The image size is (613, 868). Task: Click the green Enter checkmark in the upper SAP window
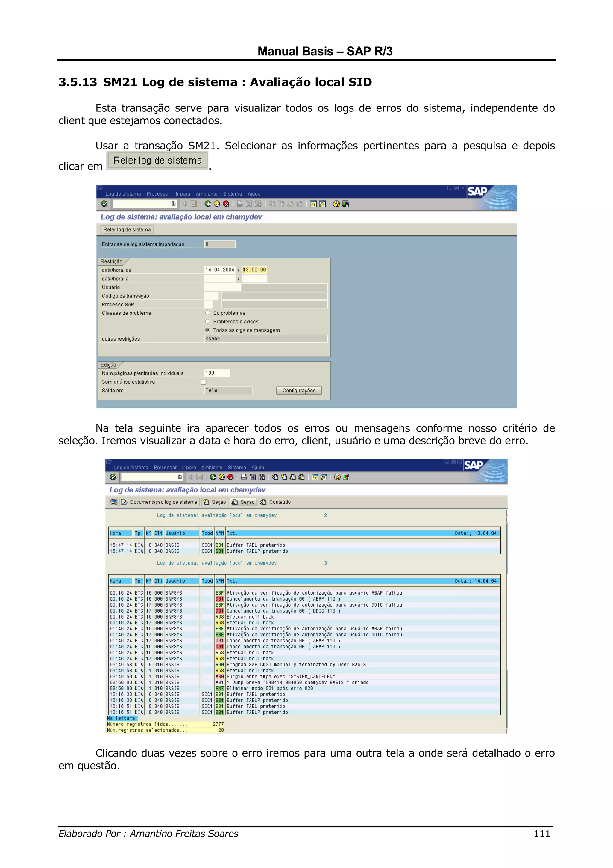click(104, 204)
